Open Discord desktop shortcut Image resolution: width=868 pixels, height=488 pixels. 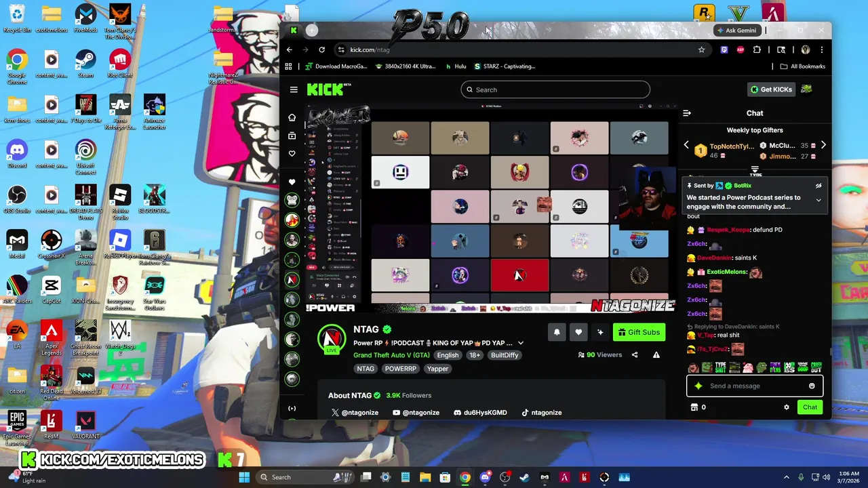(x=17, y=155)
